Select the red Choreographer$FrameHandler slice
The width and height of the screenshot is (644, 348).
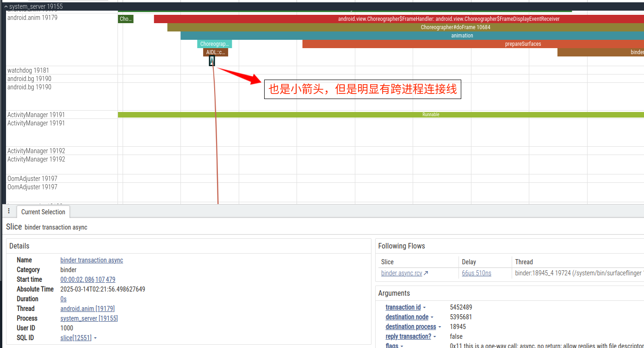399,19
